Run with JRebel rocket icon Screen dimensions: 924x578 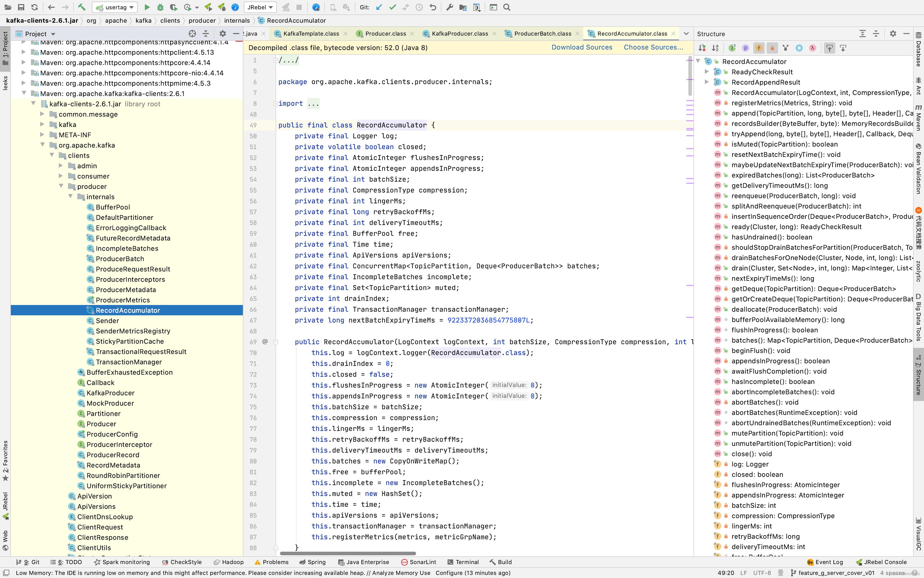[208, 7]
